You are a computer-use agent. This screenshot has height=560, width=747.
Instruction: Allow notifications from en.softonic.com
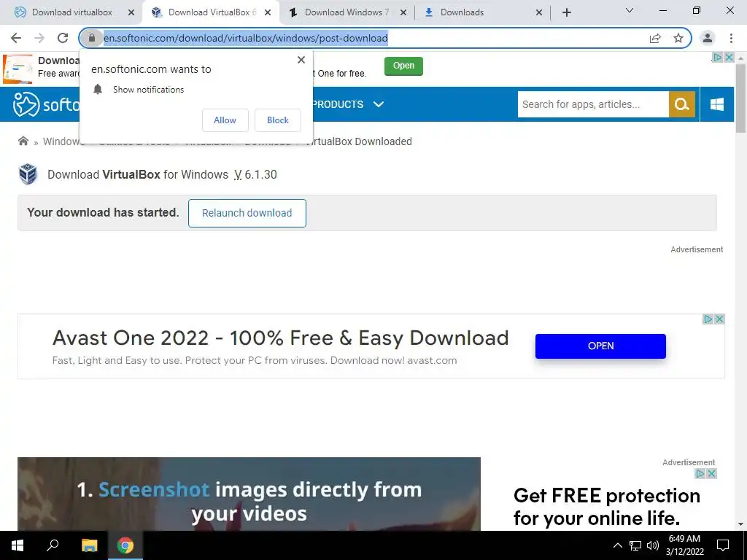[x=225, y=120]
